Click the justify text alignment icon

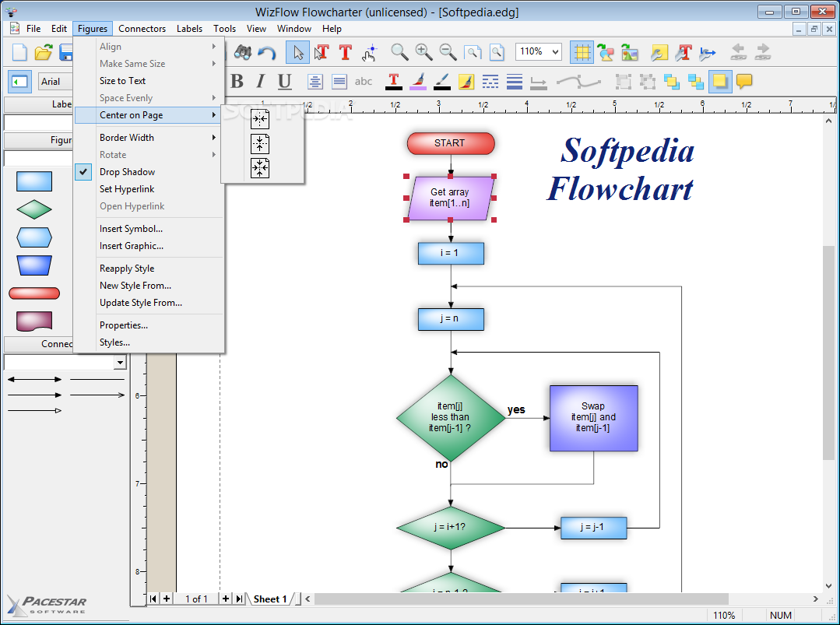tap(339, 82)
